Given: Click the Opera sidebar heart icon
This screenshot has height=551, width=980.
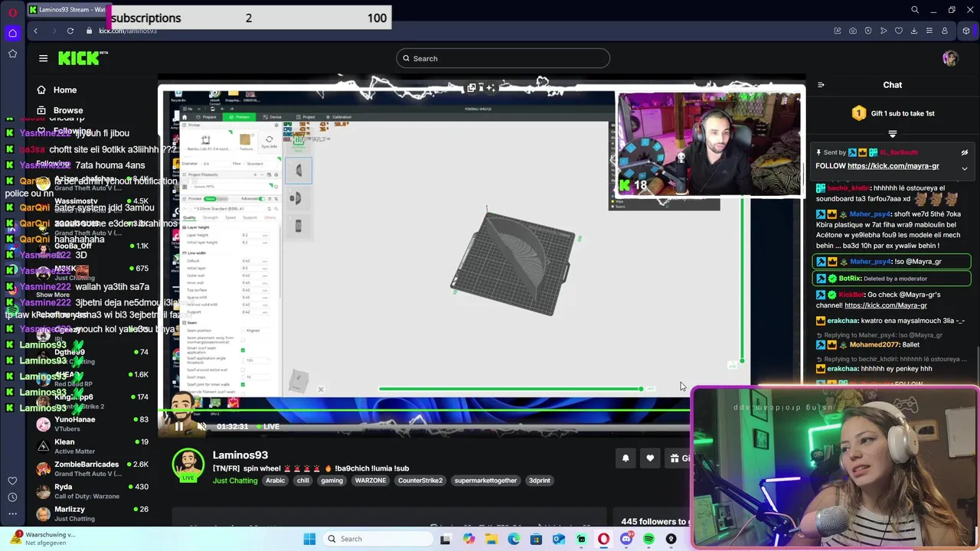Looking at the screenshot, I should 12,481.
